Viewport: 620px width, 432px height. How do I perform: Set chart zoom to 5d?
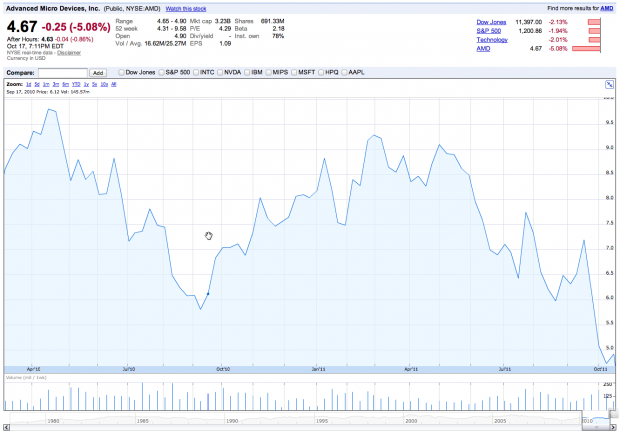point(37,84)
